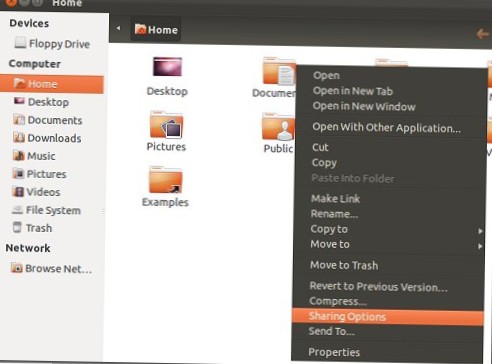
Task: Click the Browse Network icon
Action: click(17, 268)
